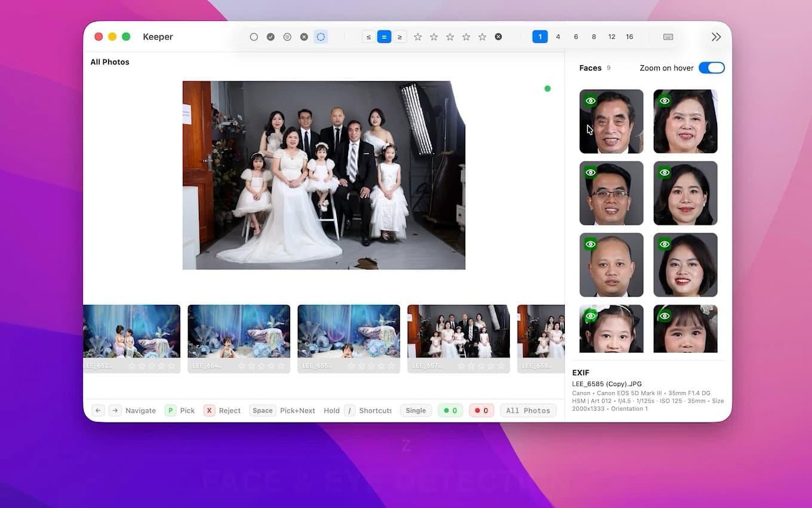Screen dimensions: 812x508
Task: Click the large family portrait preview
Action: (x=324, y=175)
